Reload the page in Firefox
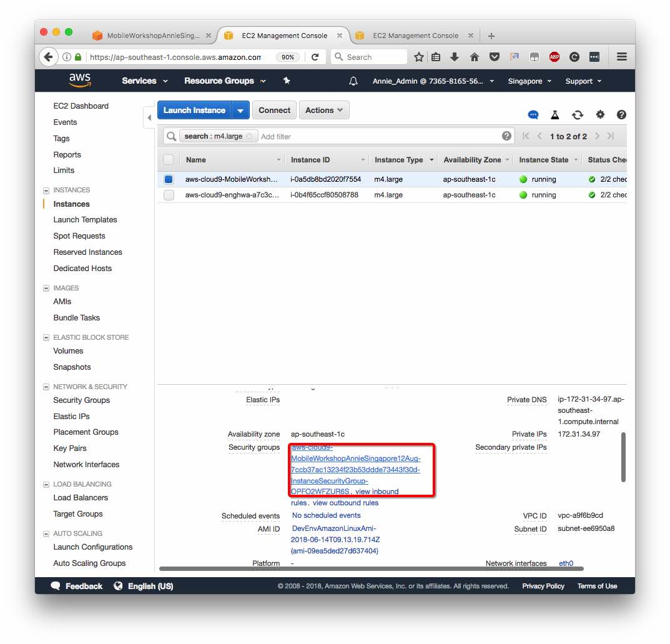The image size is (670, 644). click(x=315, y=57)
